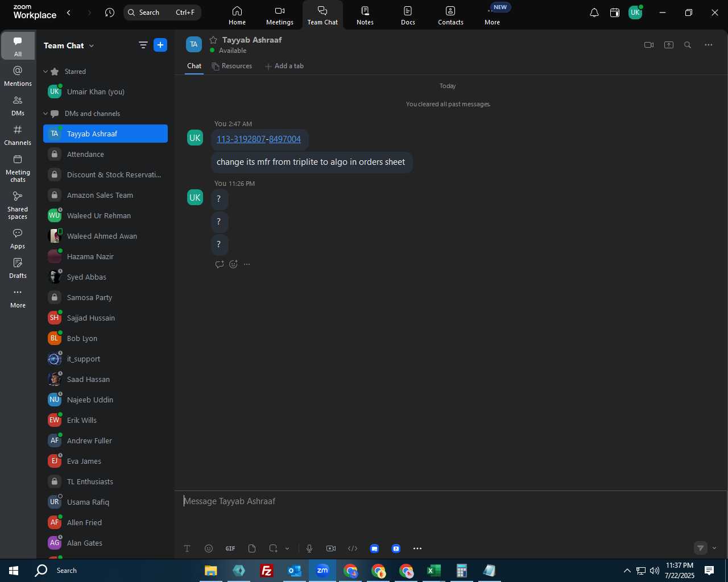The width and height of the screenshot is (728, 582).
Task: Open more actions ellipsis under the message
Action: (247, 264)
